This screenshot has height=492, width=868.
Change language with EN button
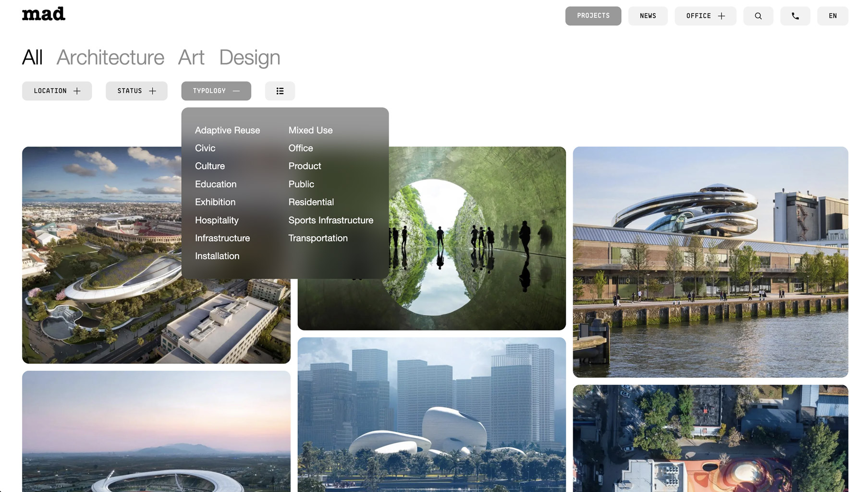[x=832, y=16]
